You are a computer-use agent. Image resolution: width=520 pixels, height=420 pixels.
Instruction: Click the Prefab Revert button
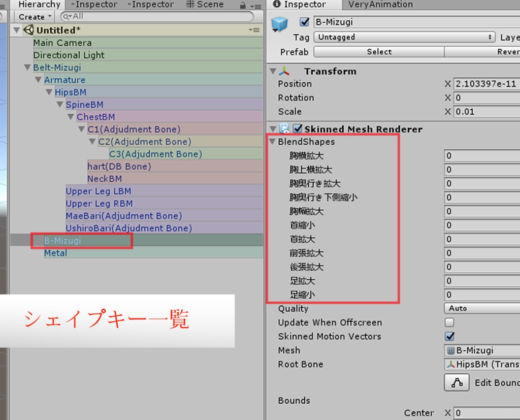[x=482, y=52]
